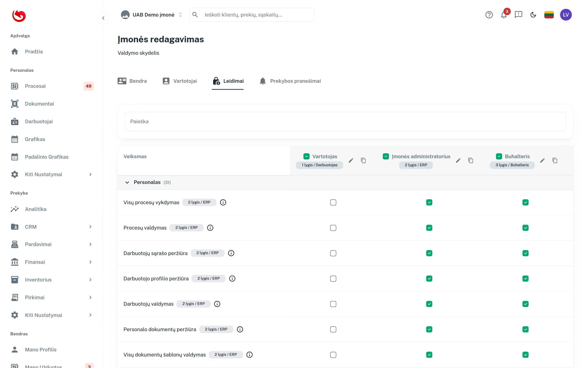Open Procesai with 49 badge
Screen dimensions: 588x368
coord(51,86)
